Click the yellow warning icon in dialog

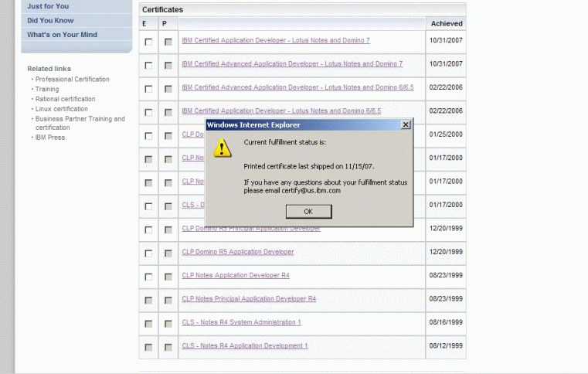(223, 148)
